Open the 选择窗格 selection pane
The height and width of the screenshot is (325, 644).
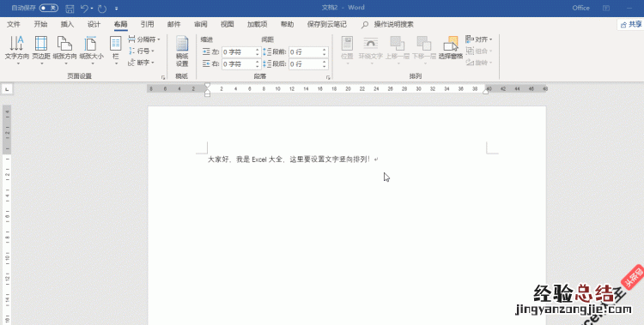tap(451, 48)
